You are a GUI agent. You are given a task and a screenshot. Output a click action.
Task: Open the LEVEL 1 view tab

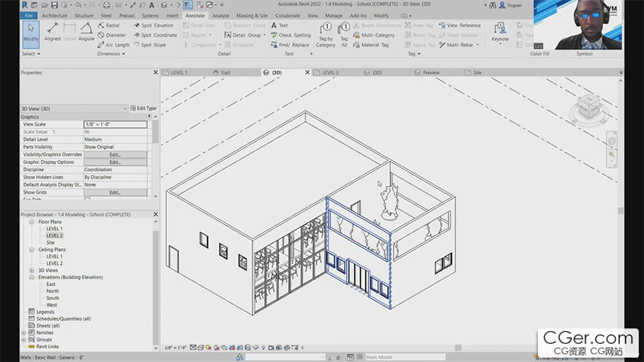[178, 72]
